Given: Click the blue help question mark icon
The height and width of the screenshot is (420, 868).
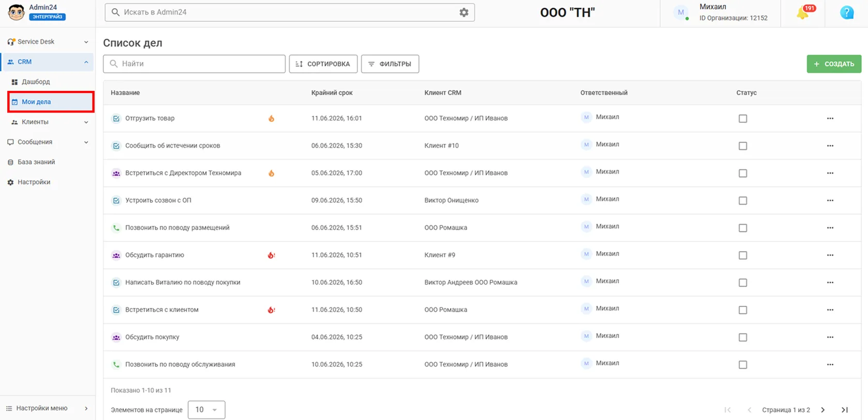Looking at the screenshot, I should tap(847, 12).
